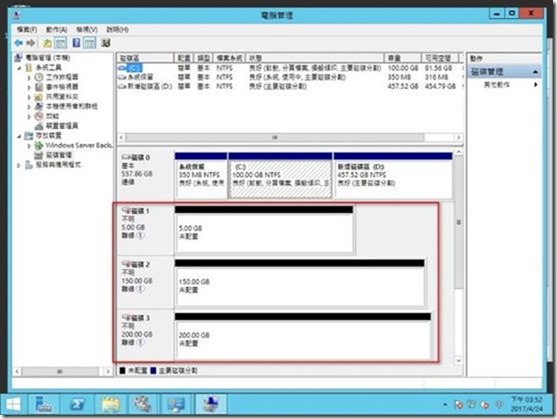Open the Windows Start button
This screenshot has width=557, height=419.
tap(13, 404)
